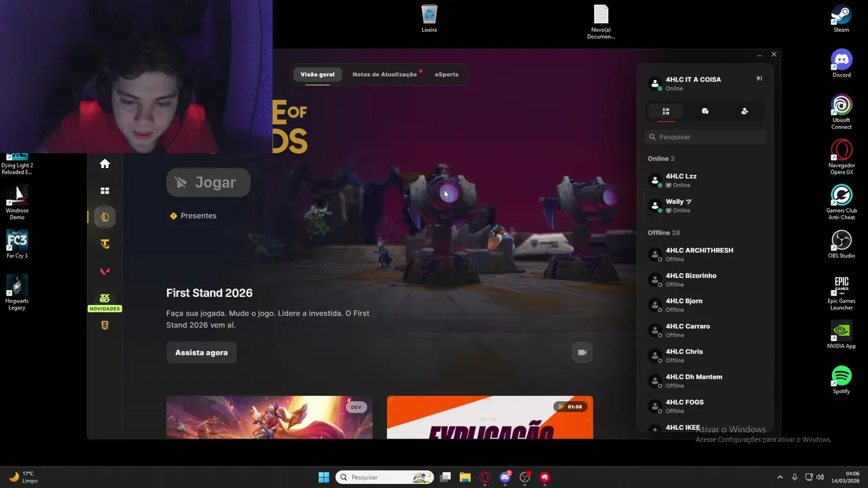Viewport: 868px width, 488px height.
Task: Open NVIDIA App desktop shortcut
Action: [842, 335]
